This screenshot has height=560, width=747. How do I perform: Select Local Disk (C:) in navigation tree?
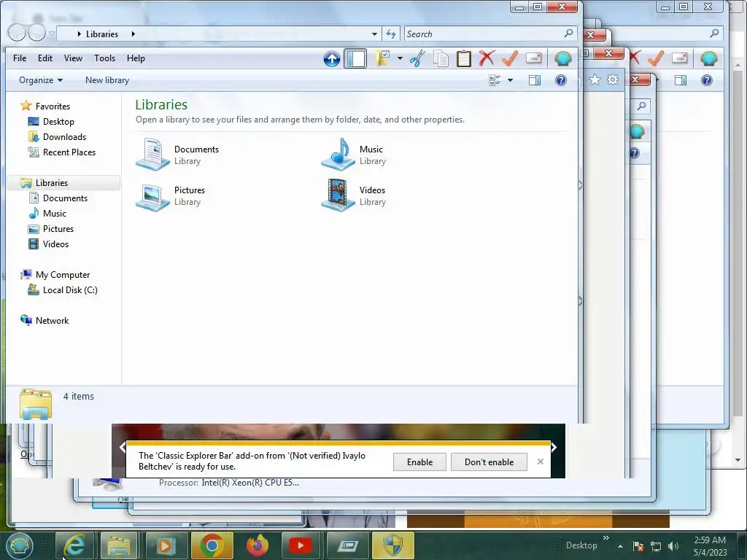tap(69, 290)
